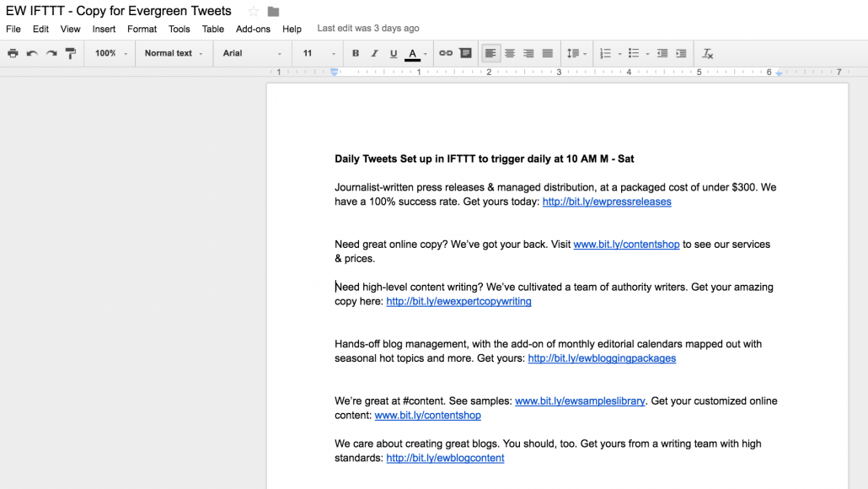
Task: Click the Undo arrow icon
Action: coord(32,53)
